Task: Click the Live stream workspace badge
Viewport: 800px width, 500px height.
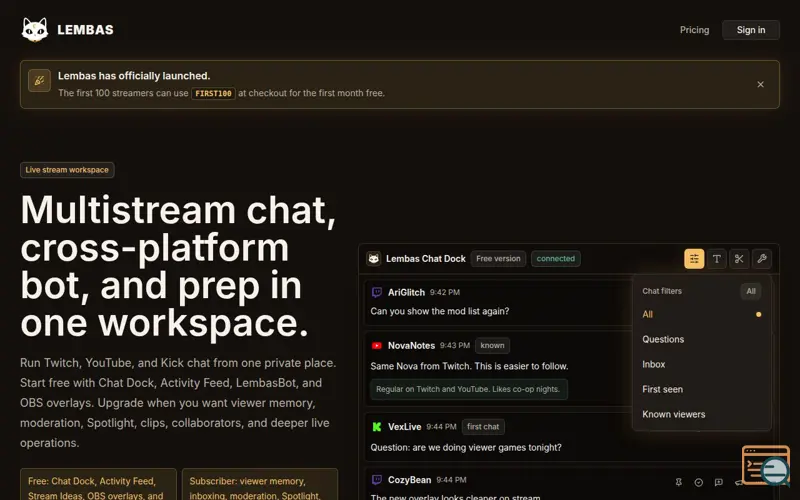Action: (67, 170)
